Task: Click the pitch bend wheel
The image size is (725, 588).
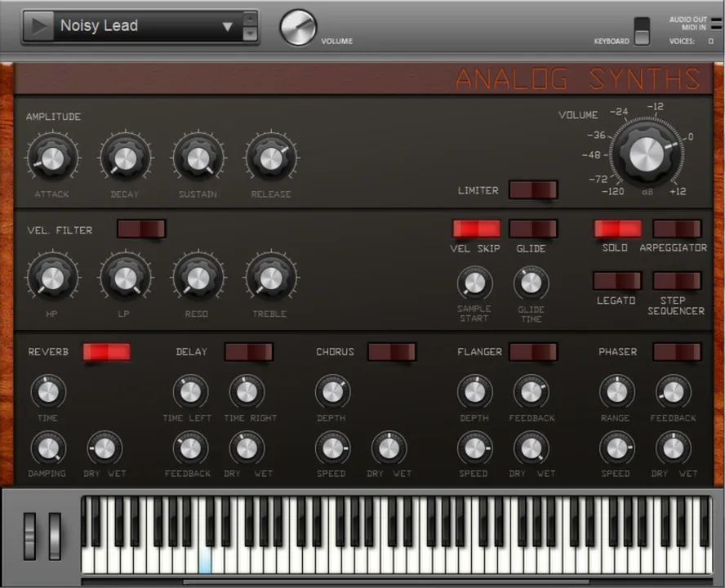Action: (29, 537)
